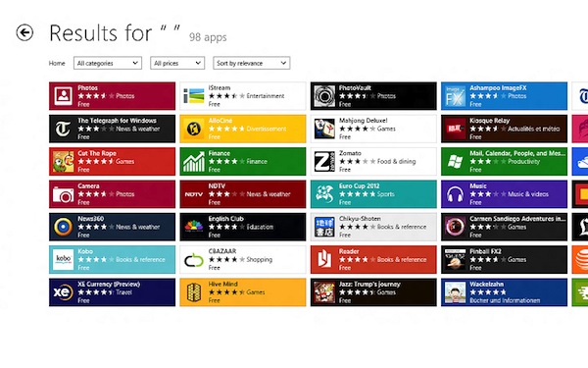Viewport: 588px width, 368px height.
Task: Go back using the back arrow
Action: (24, 32)
